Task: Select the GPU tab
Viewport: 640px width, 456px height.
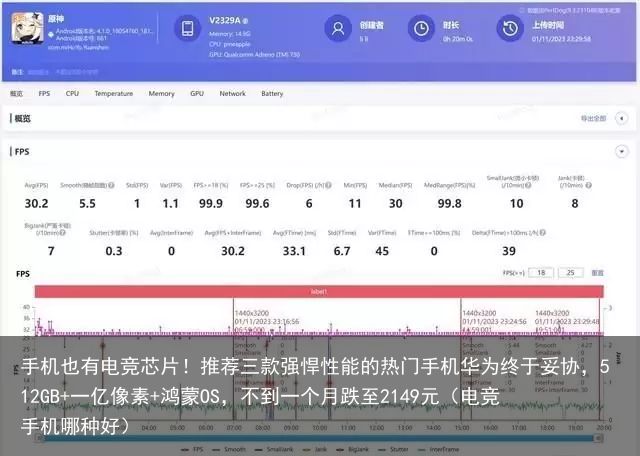Action: pyautogui.click(x=197, y=93)
